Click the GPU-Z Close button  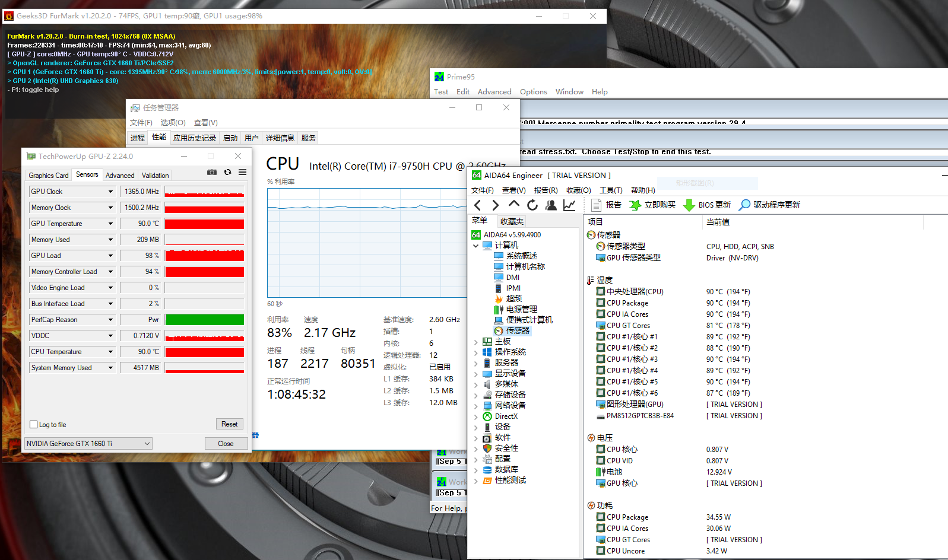(x=226, y=444)
